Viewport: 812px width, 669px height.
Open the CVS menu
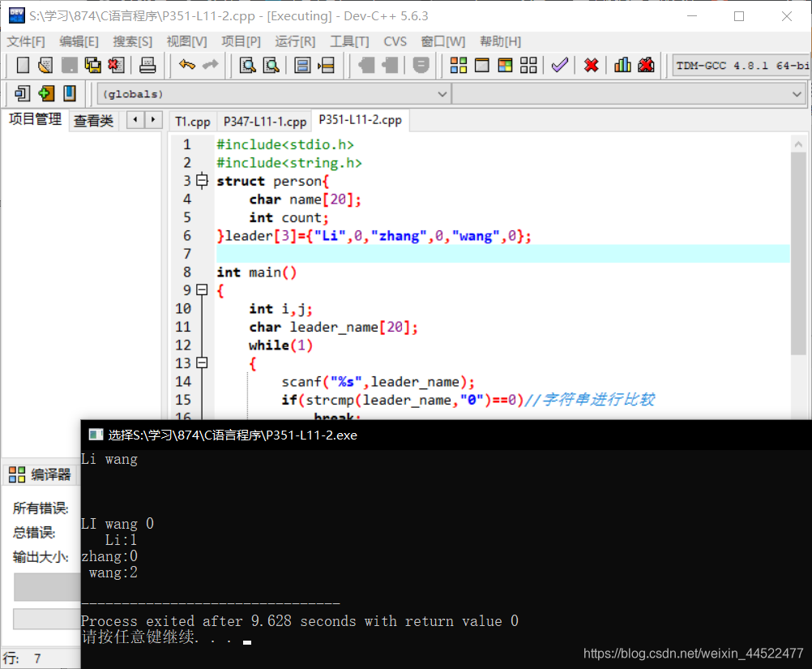tap(395, 41)
